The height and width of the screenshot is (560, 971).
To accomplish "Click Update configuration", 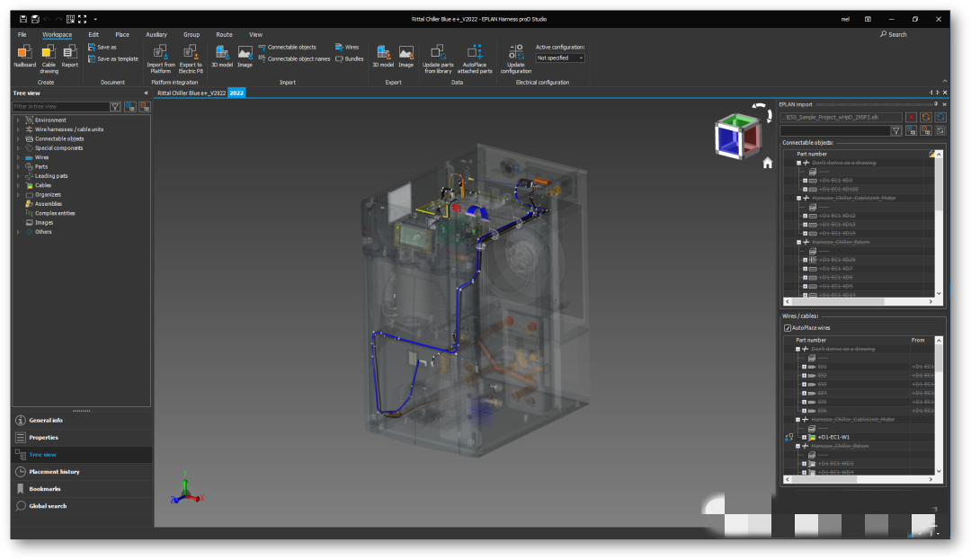I will point(516,58).
